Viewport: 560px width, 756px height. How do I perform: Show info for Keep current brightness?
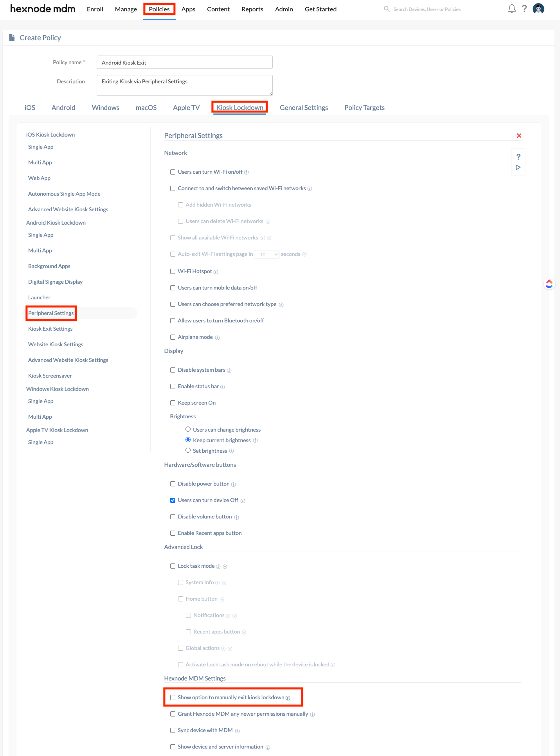(255, 440)
